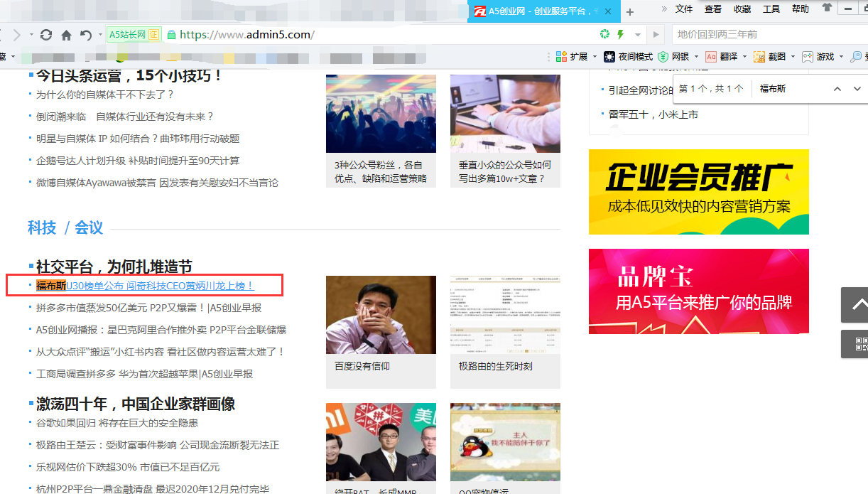Viewport: 868px width, 494px height.
Task: Click the search box showing 地价回到两三年前
Action: coord(767,34)
